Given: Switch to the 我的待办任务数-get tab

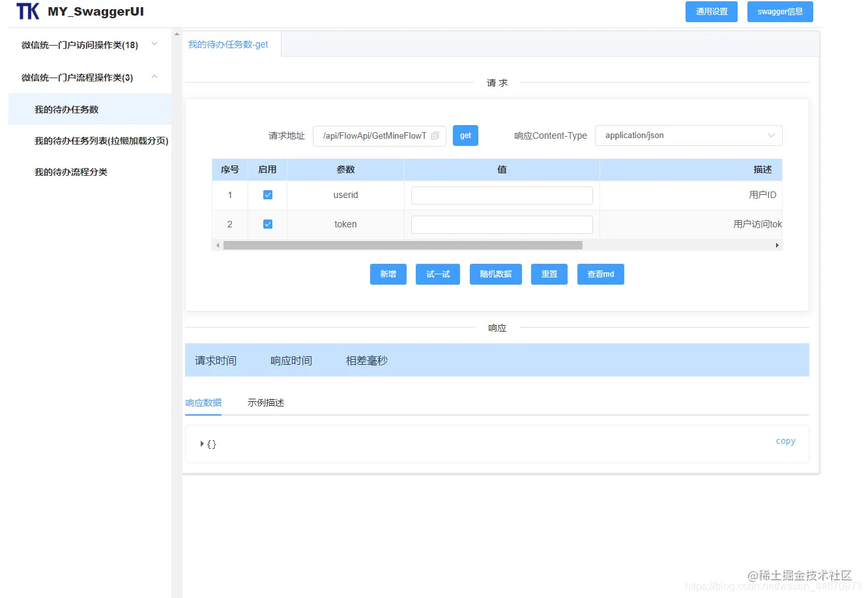Looking at the screenshot, I should coord(229,44).
